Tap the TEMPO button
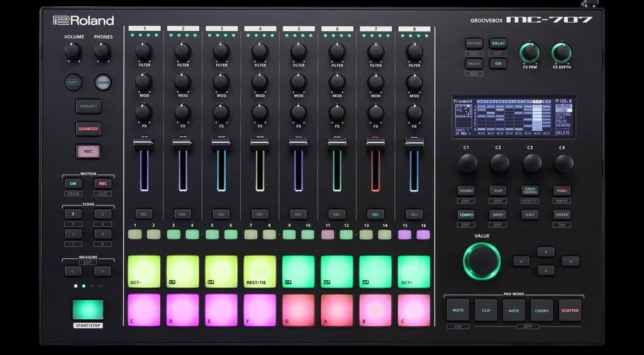The image size is (644, 355). [466, 215]
